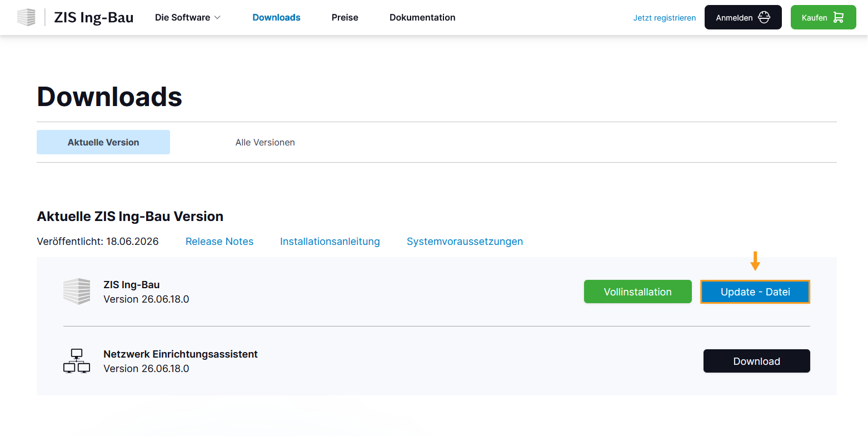Click the Jetzt registrieren link
The image size is (868, 437).
point(664,18)
